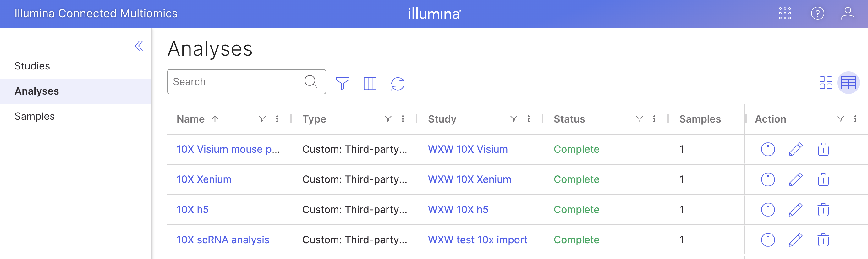868x259 pixels.
Task: Open the column chooser icon
Action: (x=370, y=84)
